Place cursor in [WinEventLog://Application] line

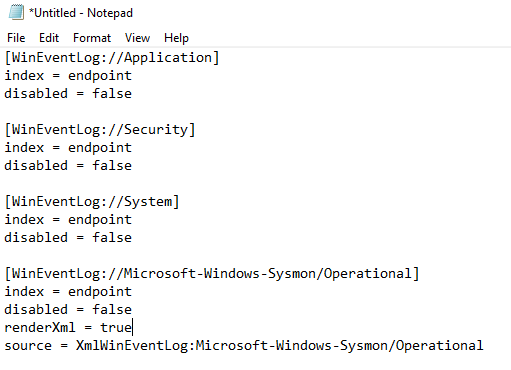[112, 58]
